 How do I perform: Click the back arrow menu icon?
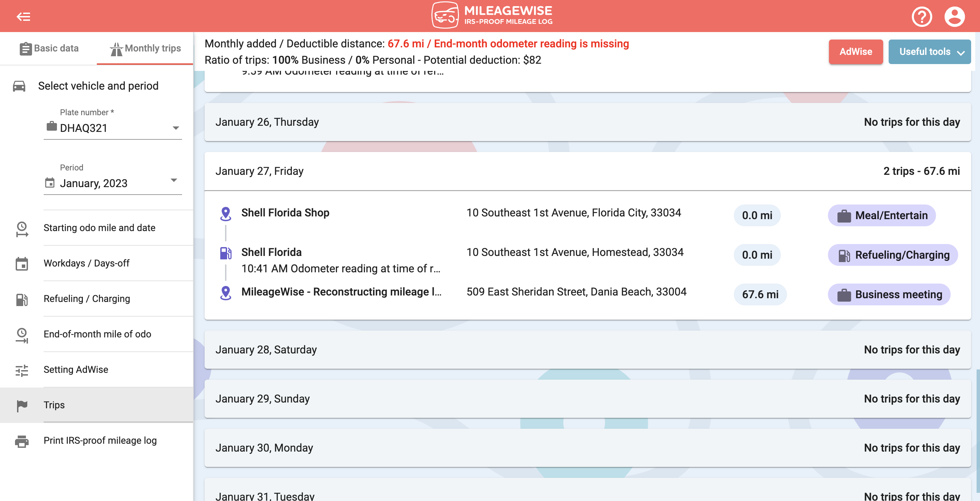pos(23,16)
